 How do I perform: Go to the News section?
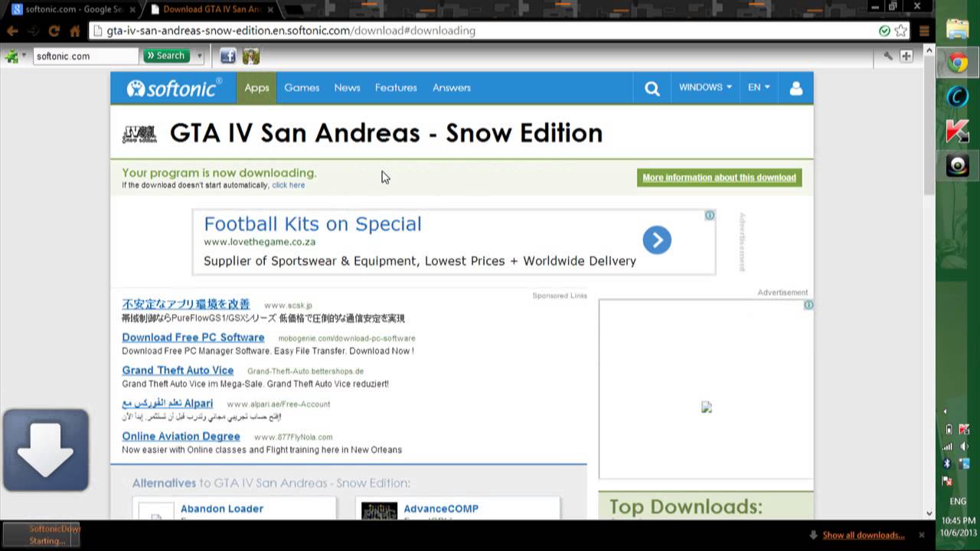tap(347, 88)
